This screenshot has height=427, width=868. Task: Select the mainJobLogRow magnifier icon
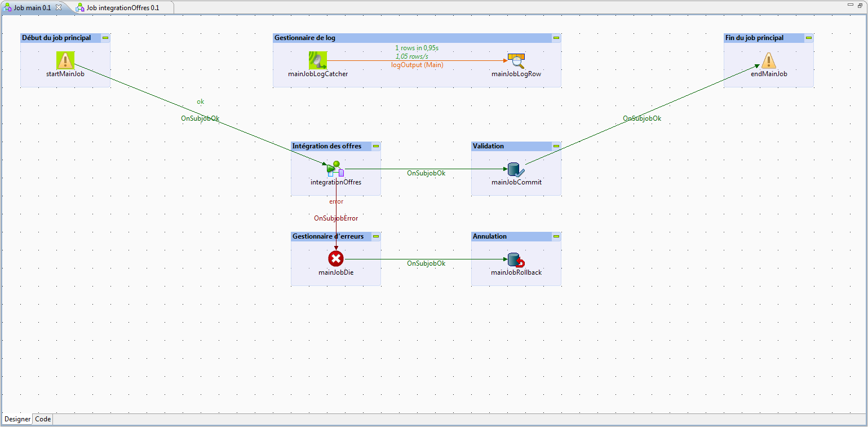click(516, 60)
